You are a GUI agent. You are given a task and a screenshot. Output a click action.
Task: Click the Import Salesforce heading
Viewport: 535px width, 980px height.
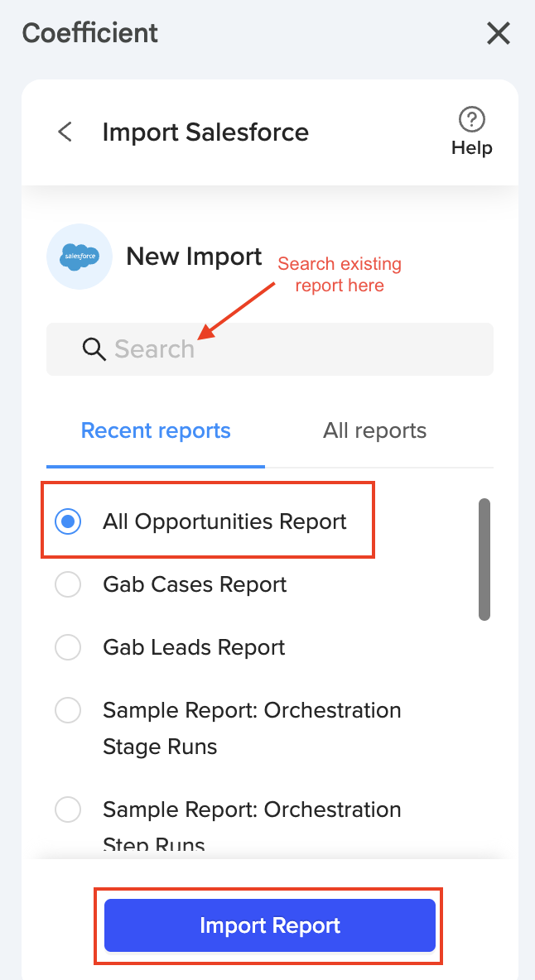point(205,132)
